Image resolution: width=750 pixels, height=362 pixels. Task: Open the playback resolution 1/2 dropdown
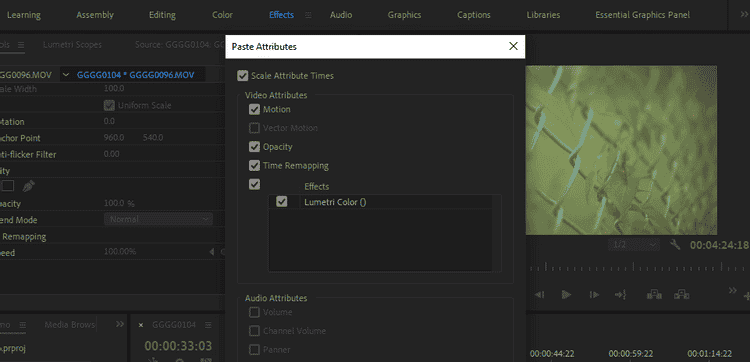[633, 245]
